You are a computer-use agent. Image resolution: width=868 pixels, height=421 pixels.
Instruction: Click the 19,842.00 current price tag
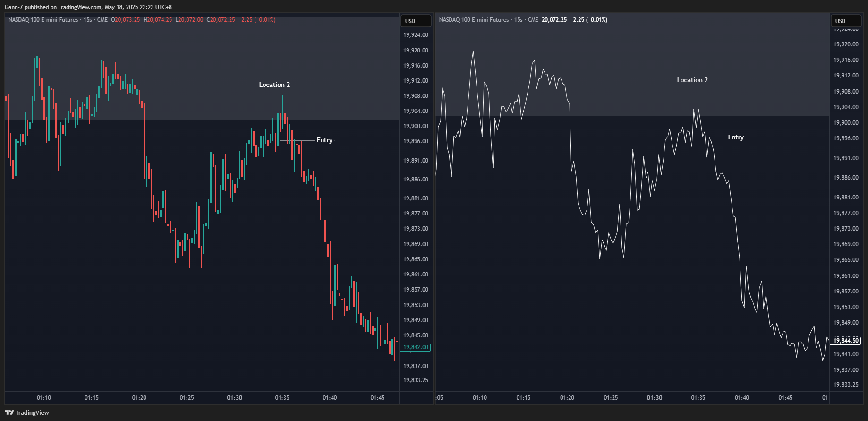(x=416, y=347)
